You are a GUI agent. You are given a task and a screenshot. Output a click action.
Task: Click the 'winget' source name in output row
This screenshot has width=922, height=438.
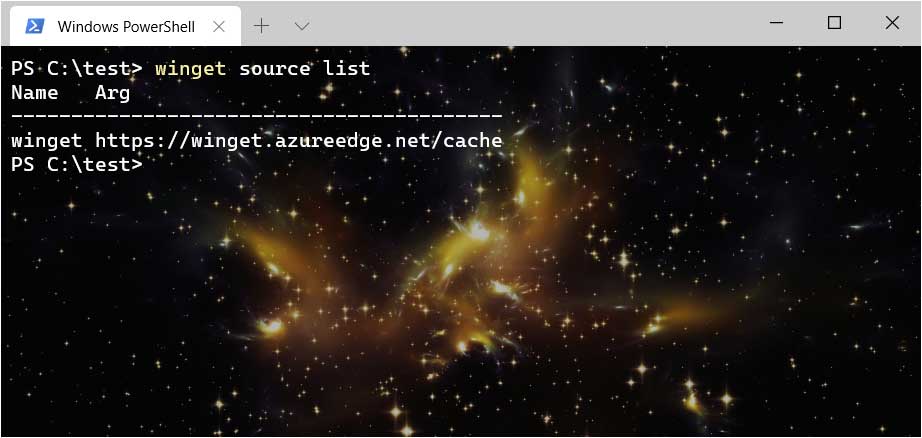pos(47,141)
